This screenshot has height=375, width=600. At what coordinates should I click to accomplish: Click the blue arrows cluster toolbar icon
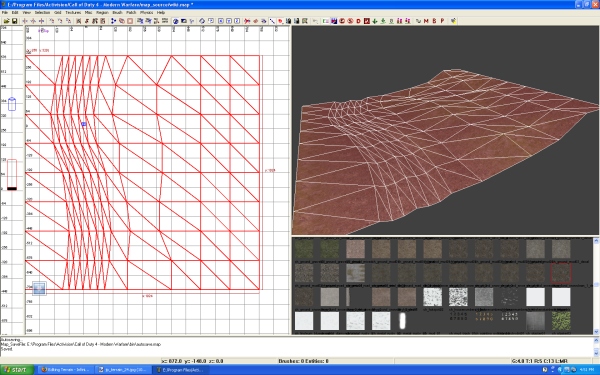click(x=113, y=21)
